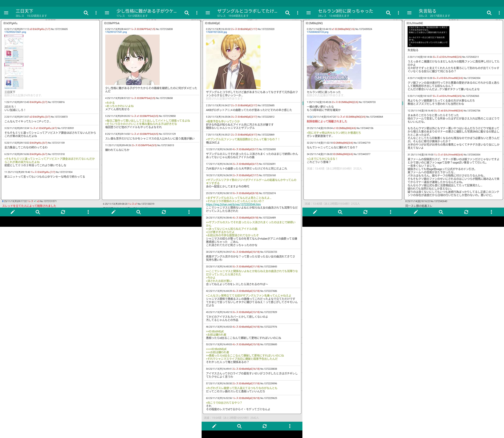The width and height of the screenshot is (504, 438).
Task: Click bottom search icon under ザブングル thread
Action: pyautogui.click(x=239, y=426)
